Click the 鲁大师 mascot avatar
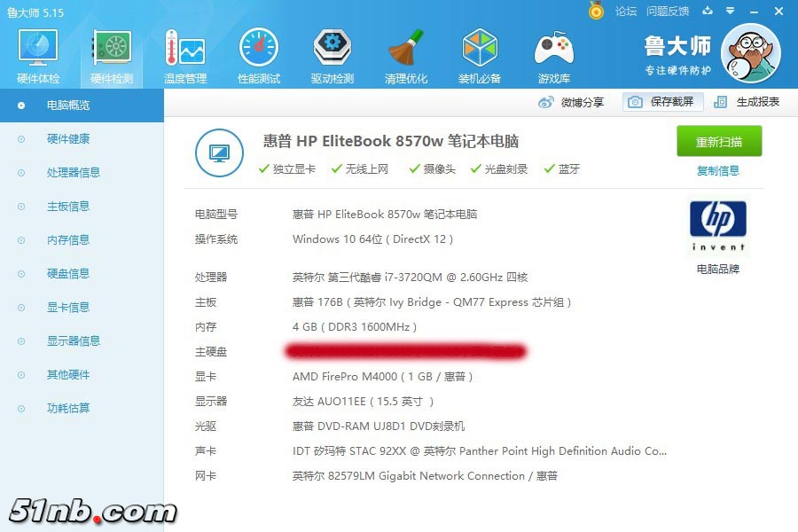798x532 pixels. click(751, 53)
